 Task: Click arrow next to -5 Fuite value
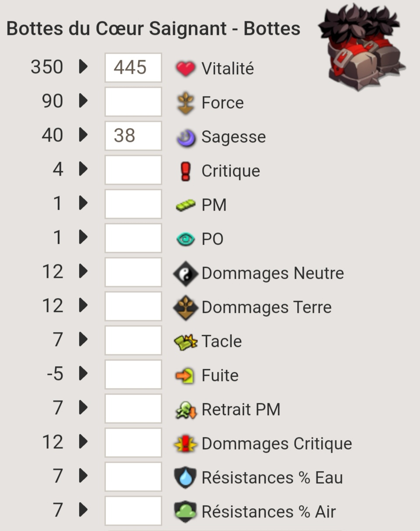[x=83, y=374]
